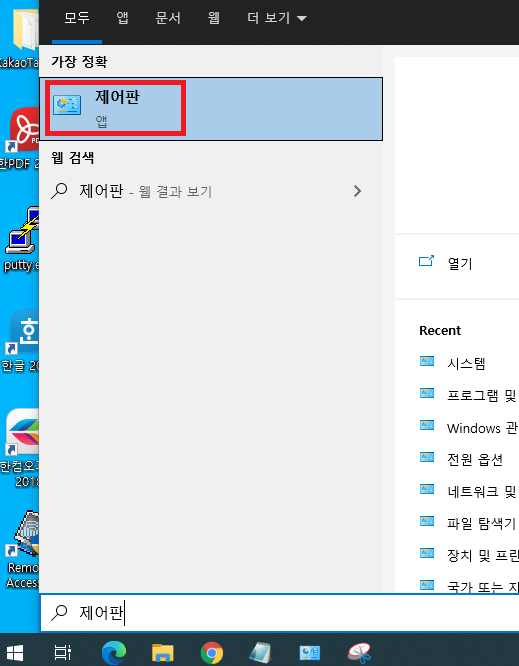Screen dimensions: 519x666
Task: Open File Explorer from taskbar
Action: click(163, 652)
